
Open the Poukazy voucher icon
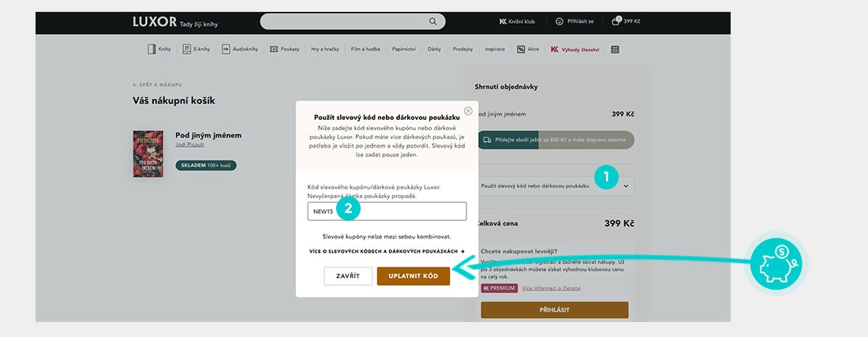point(274,49)
